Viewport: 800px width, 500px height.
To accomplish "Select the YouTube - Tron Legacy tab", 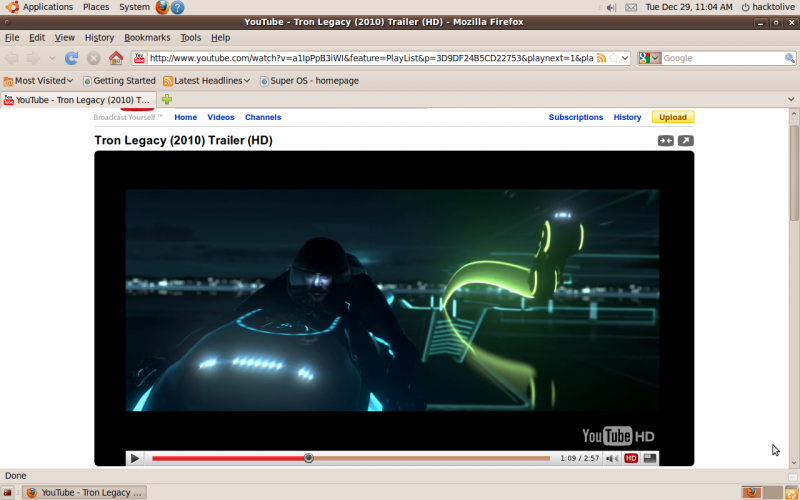I will (78, 100).
